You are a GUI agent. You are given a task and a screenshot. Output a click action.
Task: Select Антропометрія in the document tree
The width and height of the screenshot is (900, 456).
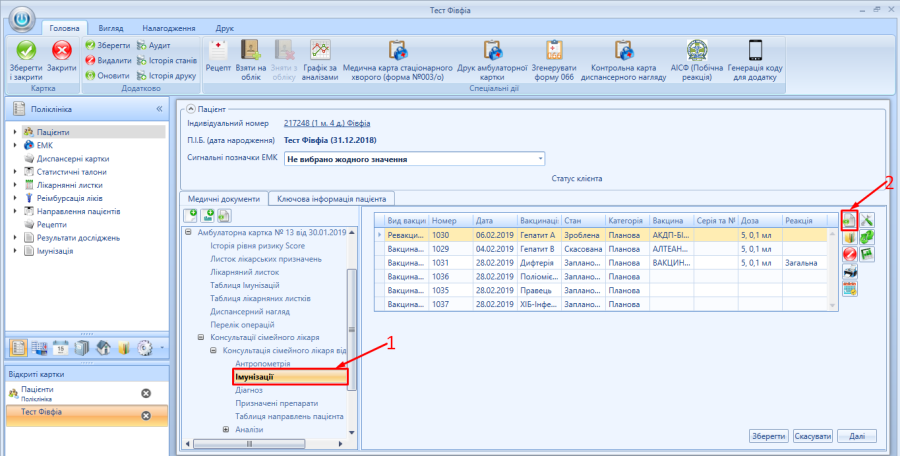(x=262, y=364)
